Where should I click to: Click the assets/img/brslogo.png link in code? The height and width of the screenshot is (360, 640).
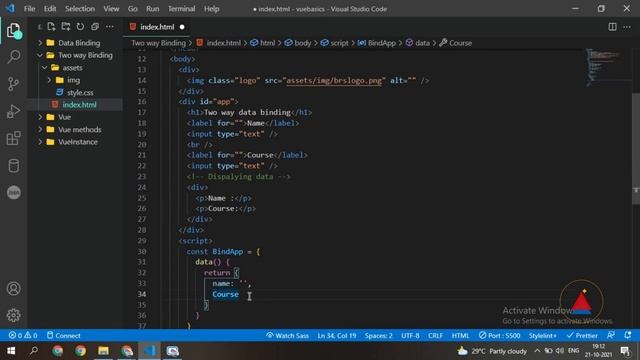tap(334, 80)
